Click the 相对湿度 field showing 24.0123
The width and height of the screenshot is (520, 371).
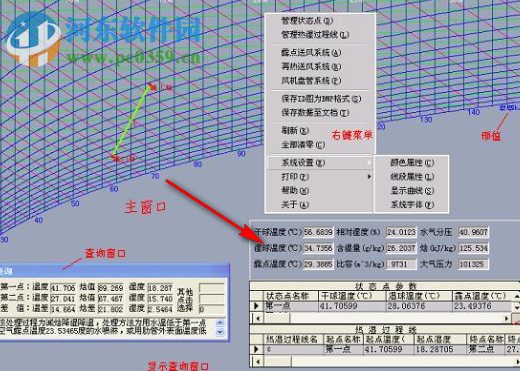(x=401, y=232)
